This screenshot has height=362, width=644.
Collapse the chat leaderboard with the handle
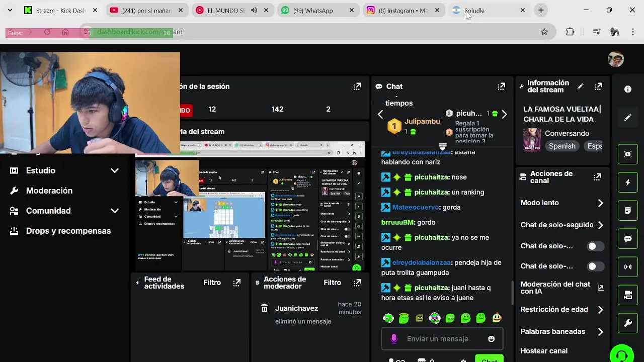(x=443, y=147)
